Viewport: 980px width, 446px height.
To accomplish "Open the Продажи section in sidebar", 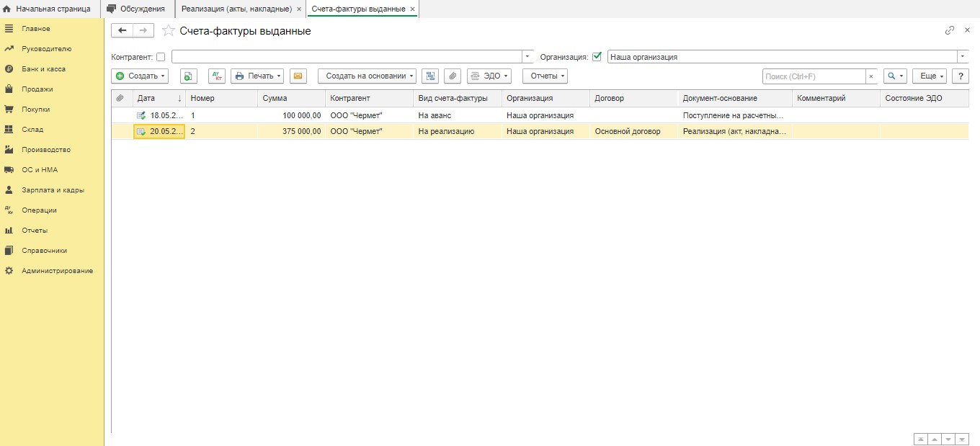I will coord(37,89).
